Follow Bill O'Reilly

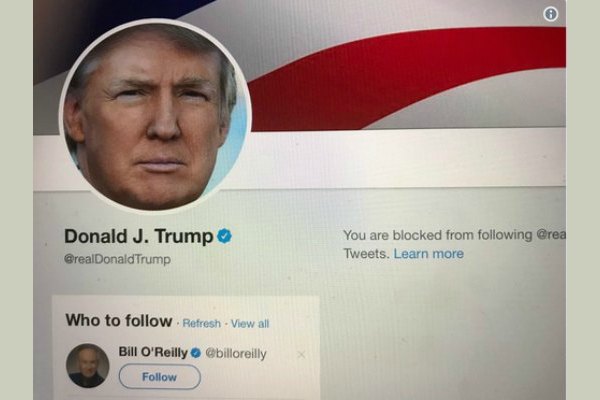160,377
